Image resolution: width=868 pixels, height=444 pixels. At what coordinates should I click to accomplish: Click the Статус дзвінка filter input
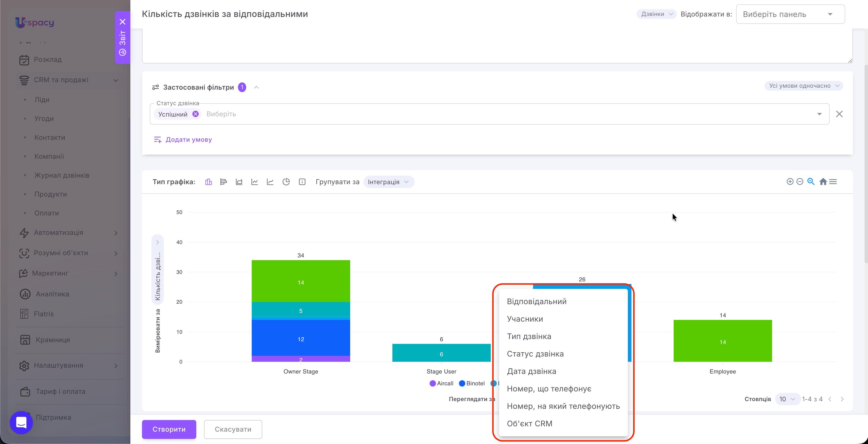489,114
